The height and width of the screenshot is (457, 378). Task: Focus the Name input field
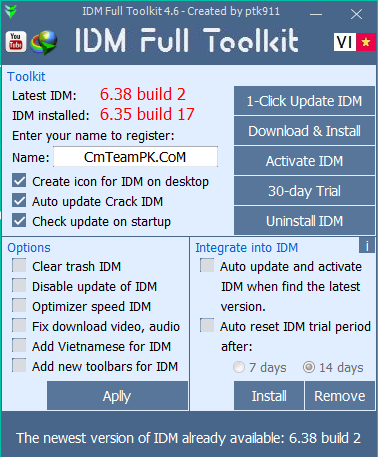click(x=135, y=157)
